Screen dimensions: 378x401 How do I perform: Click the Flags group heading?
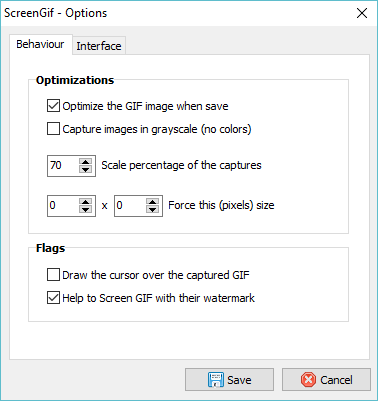[x=51, y=248]
